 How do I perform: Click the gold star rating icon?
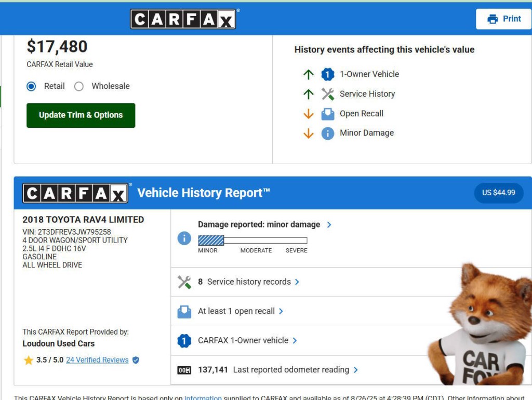pos(29,360)
